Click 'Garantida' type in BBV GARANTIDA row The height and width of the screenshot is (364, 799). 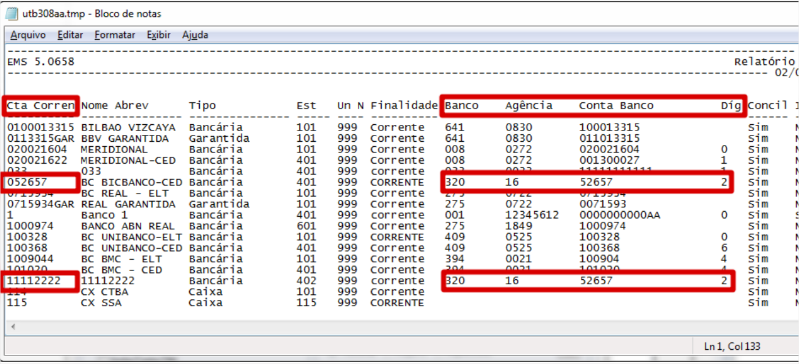point(219,138)
